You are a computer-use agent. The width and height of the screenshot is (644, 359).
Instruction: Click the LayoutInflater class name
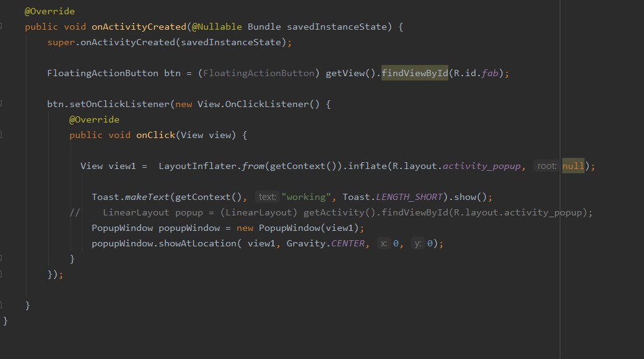(x=198, y=166)
